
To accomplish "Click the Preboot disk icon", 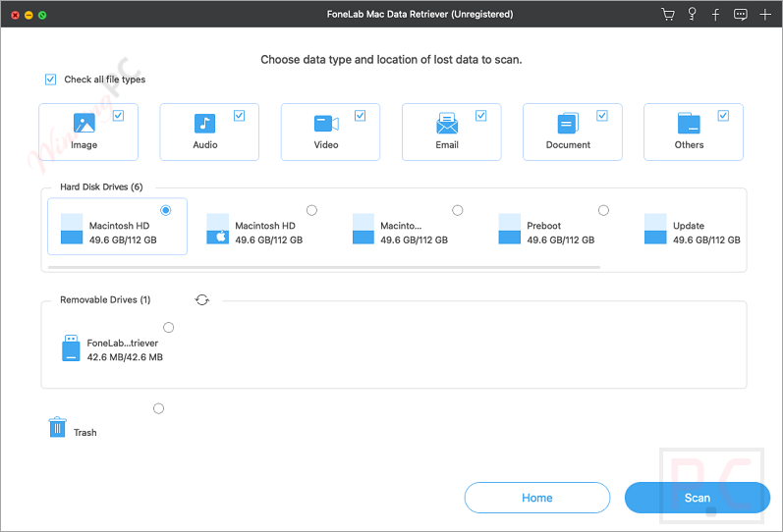I will point(509,229).
